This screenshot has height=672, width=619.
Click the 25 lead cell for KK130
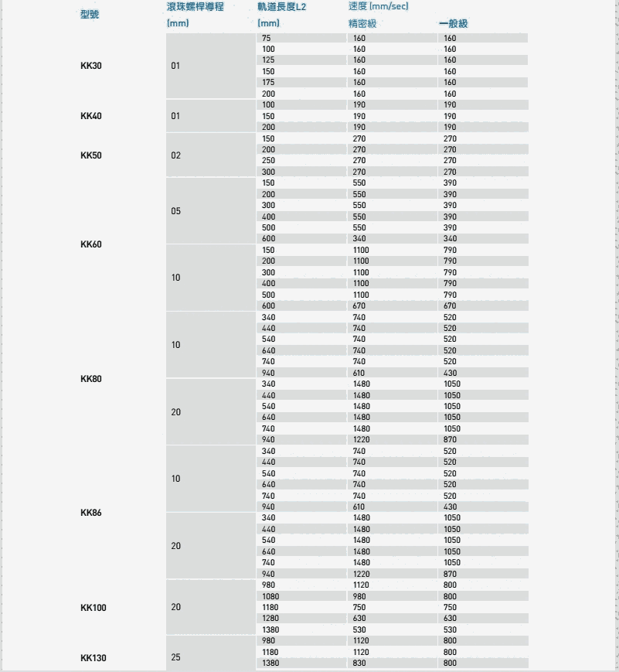[x=176, y=658]
